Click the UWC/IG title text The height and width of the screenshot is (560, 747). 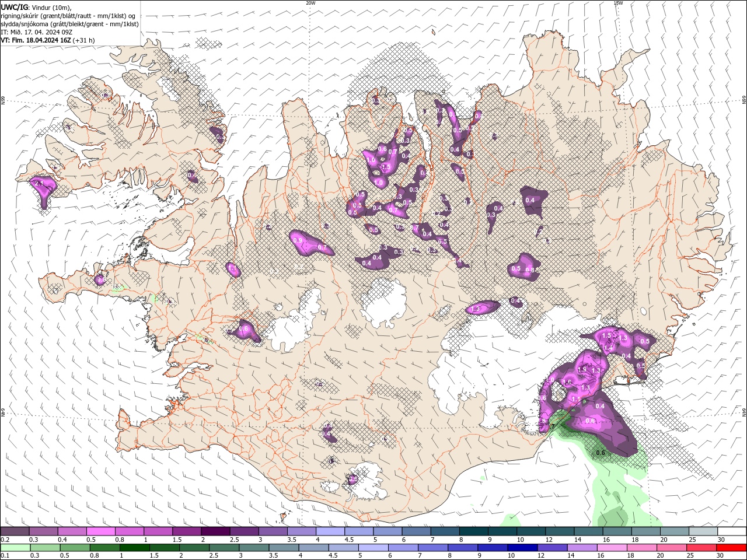(x=15, y=7)
